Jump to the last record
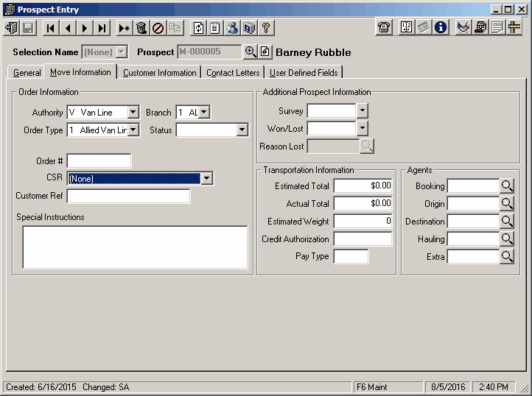Screen dimensions: 532x396 [x=102, y=28]
